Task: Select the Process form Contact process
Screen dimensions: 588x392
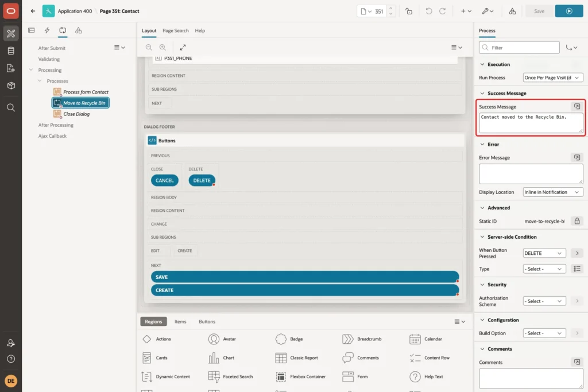Action: coord(86,92)
